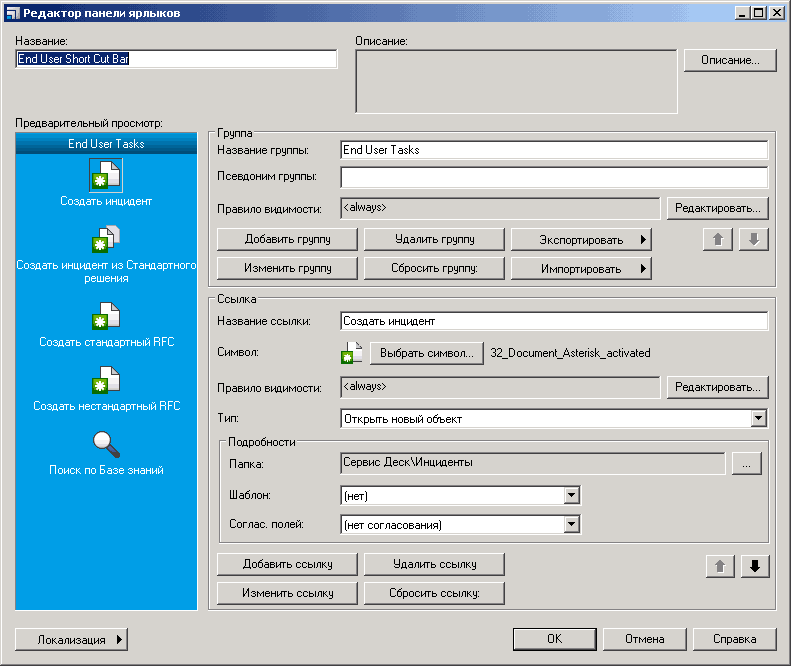791x666 pixels.
Task: Move link down with the black arrow button
Action: [755, 566]
